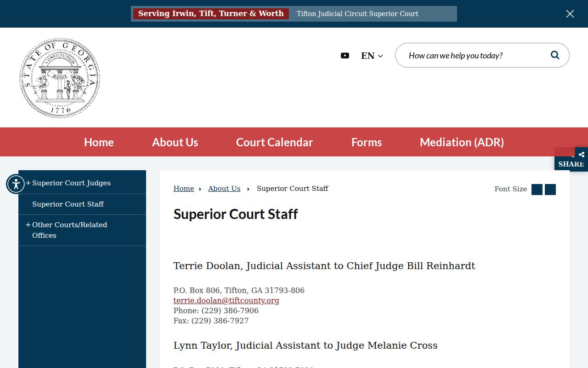Click the search magnifier icon

(x=555, y=55)
